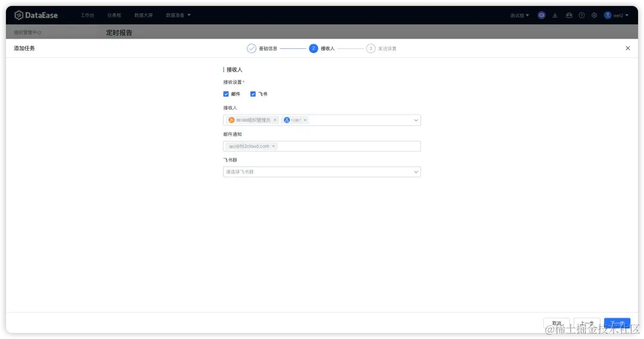Open the settings gear icon

coord(595,15)
